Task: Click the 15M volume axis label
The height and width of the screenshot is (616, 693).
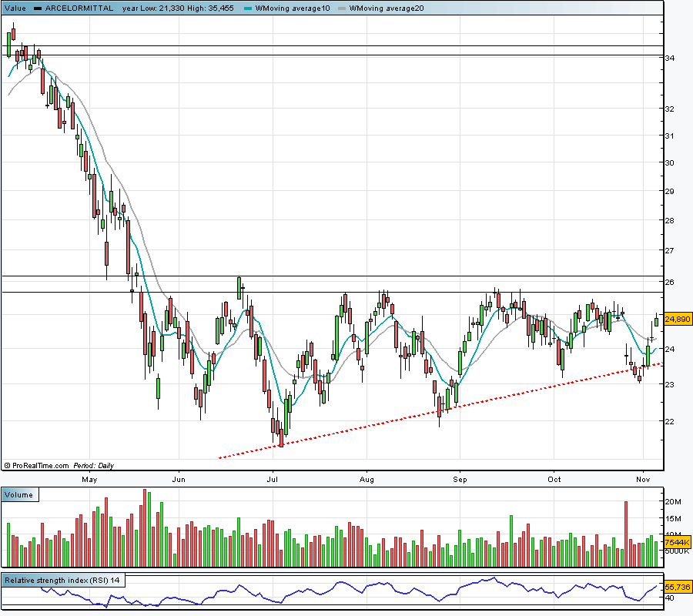Action: tap(673, 518)
